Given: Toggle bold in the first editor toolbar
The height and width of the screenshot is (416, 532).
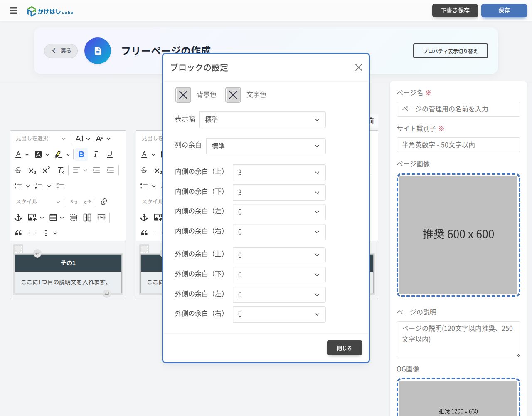Looking at the screenshot, I should [x=81, y=154].
